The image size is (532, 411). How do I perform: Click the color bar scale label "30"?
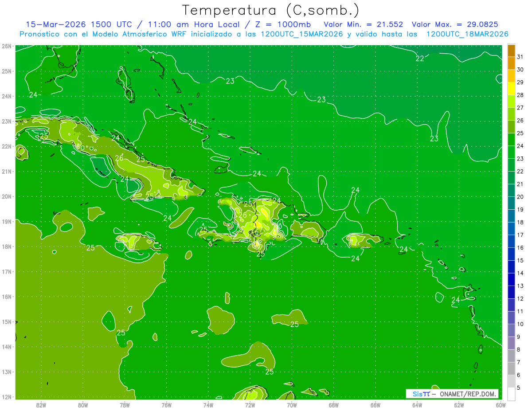[x=520, y=70]
